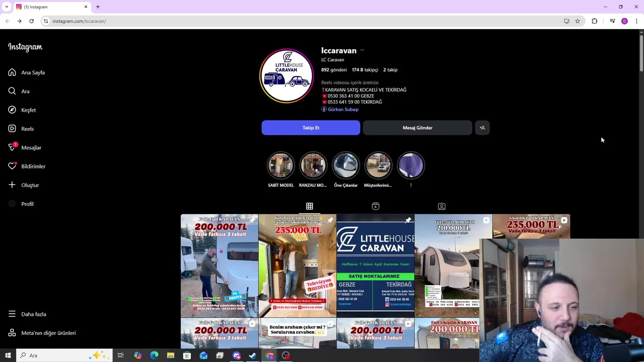Open the SABİT MODEL story highlight
Screen dimensions: 644x362
(281, 165)
